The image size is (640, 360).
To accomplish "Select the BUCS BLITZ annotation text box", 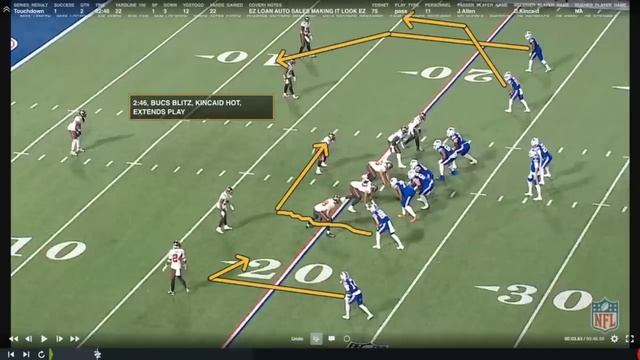I will [201, 107].
